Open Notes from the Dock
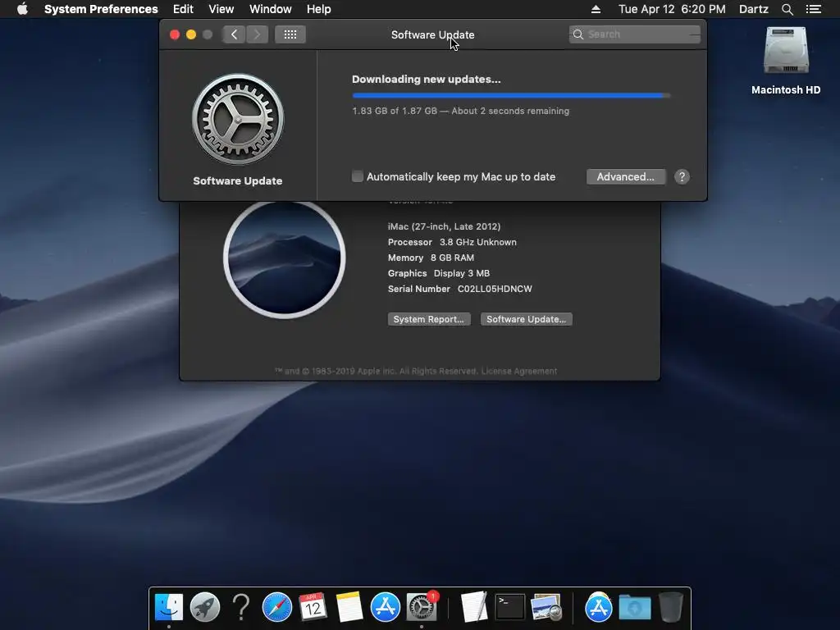 tap(349, 608)
